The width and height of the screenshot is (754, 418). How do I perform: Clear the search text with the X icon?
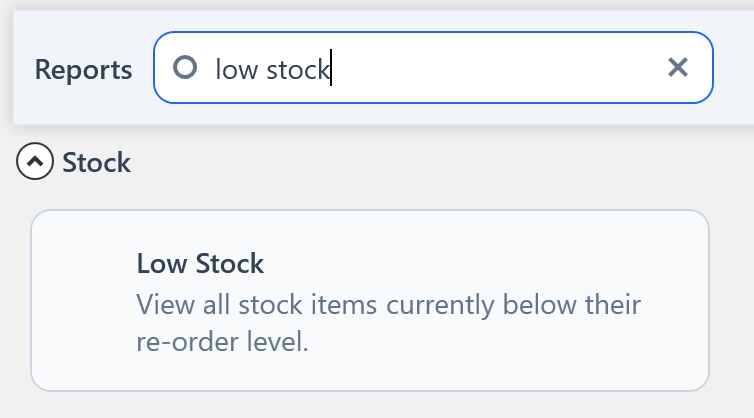point(677,68)
